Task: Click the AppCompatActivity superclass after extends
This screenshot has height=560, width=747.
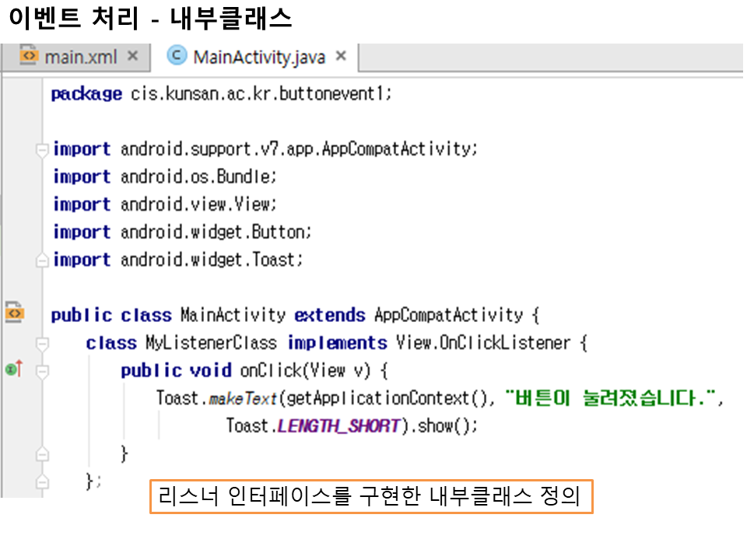Action: point(448,315)
